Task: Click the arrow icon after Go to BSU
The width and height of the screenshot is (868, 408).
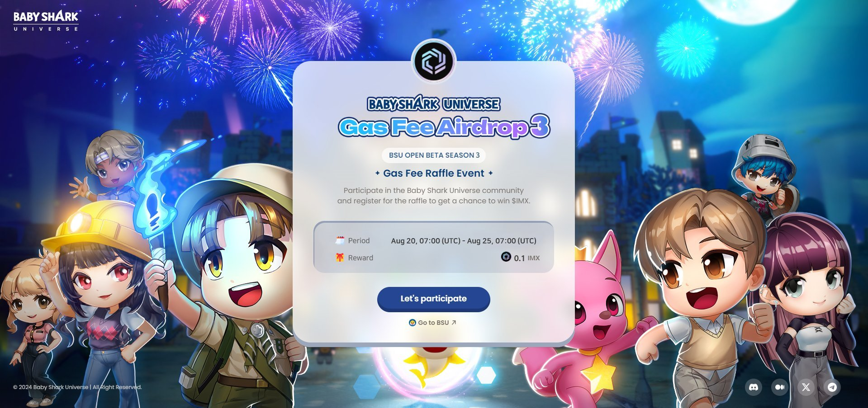Action: 454,323
